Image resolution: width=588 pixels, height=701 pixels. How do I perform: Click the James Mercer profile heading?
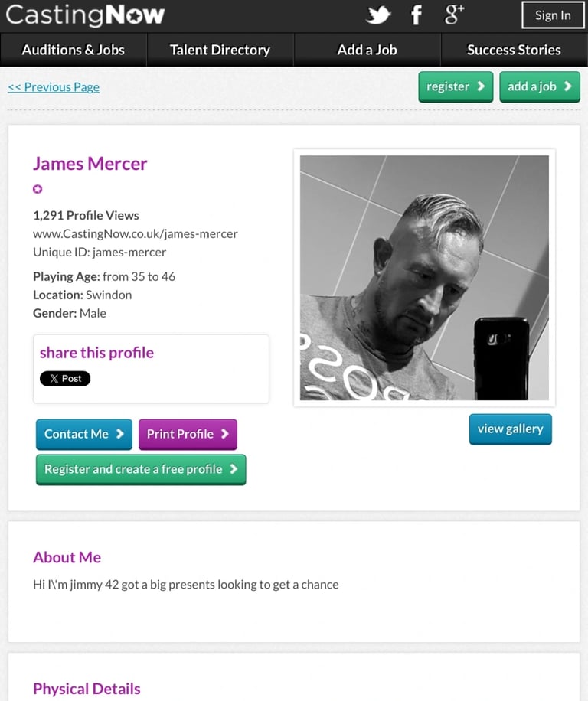coord(90,164)
